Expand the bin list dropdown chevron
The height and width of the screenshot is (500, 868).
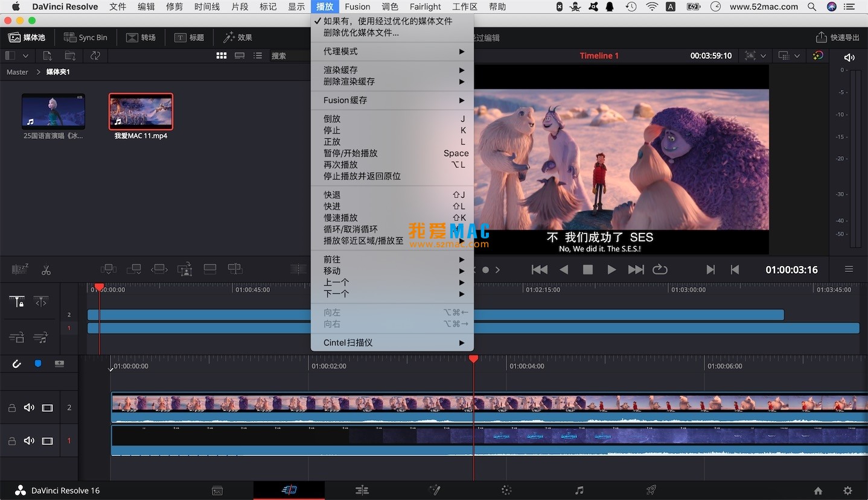pos(25,55)
